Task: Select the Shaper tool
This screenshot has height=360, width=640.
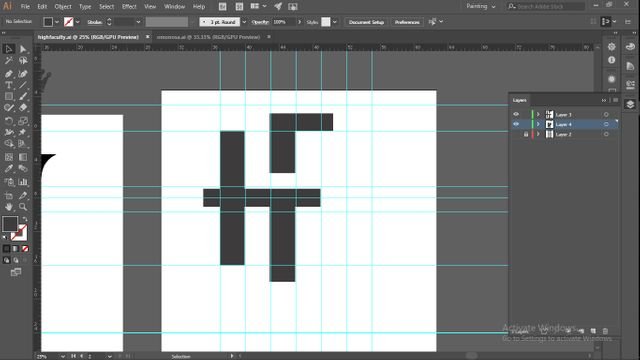Action: (9, 108)
